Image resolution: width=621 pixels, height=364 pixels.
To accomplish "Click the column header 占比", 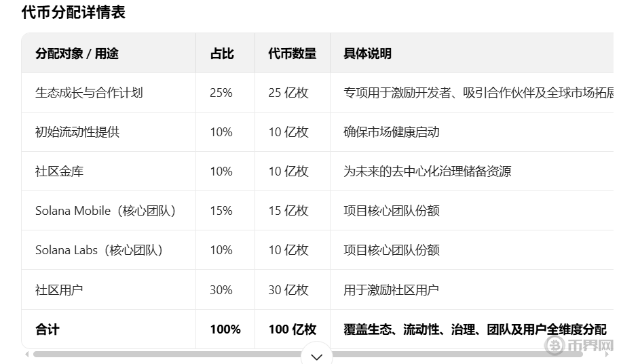I will tap(222, 54).
